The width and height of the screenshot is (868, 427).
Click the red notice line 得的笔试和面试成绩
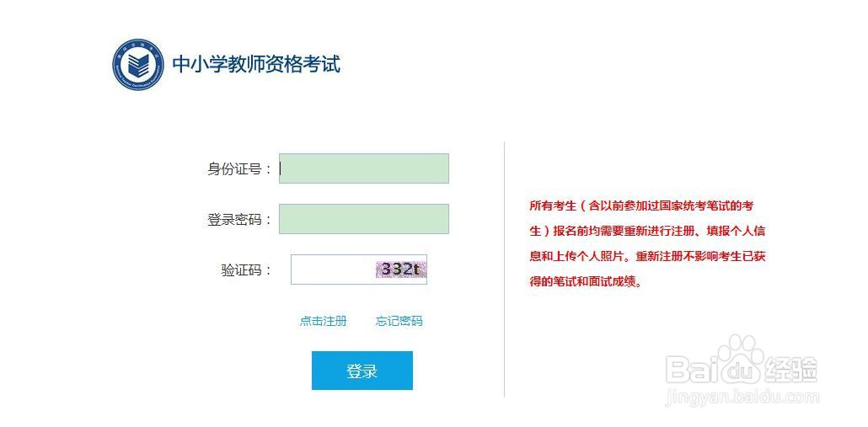click(x=586, y=281)
